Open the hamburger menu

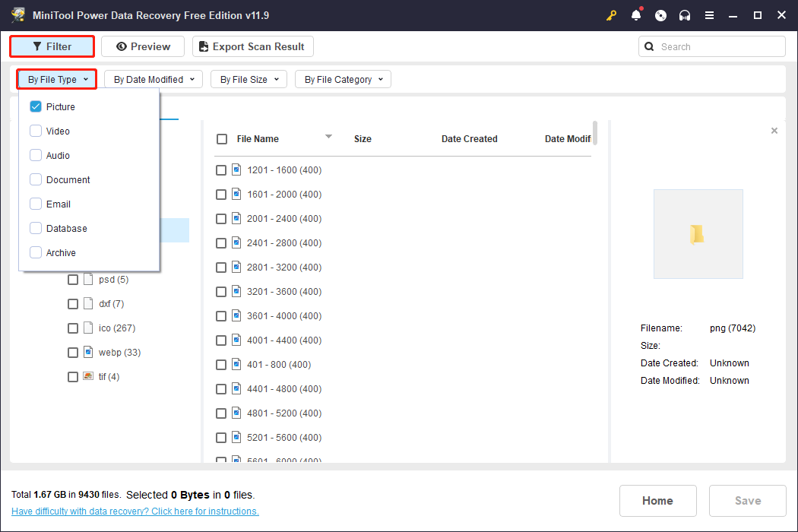point(709,16)
